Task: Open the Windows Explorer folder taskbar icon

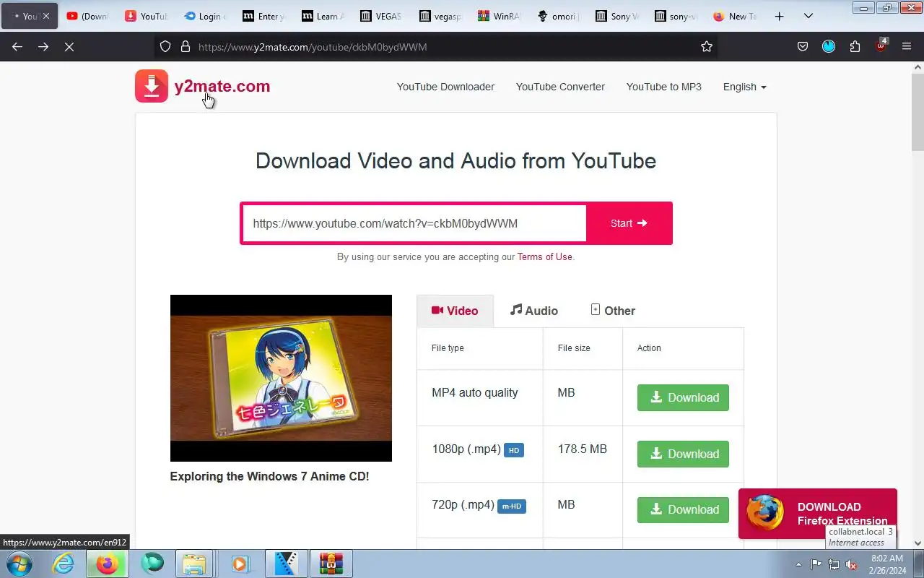Action: point(194,564)
